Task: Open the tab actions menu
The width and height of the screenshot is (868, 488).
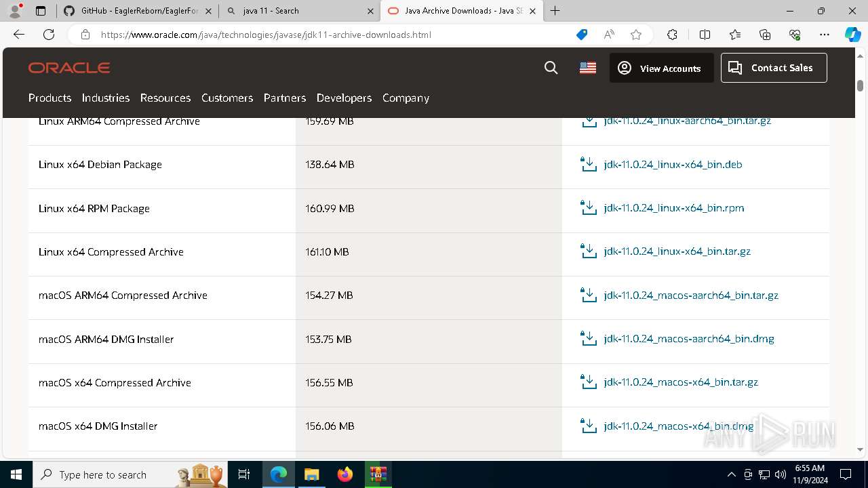Action: click(41, 11)
